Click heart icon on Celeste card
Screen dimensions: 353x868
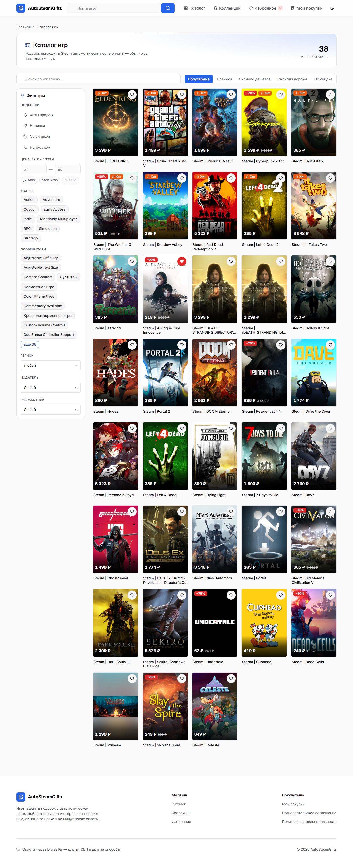pos(231,679)
